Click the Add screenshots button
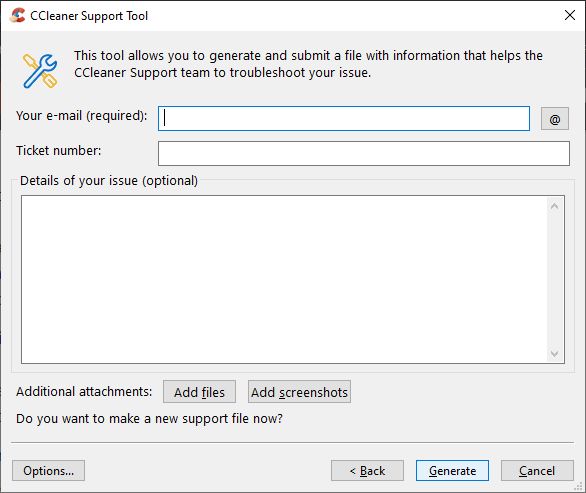The height and width of the screenshot is (493, 586). tap(299, 392)
